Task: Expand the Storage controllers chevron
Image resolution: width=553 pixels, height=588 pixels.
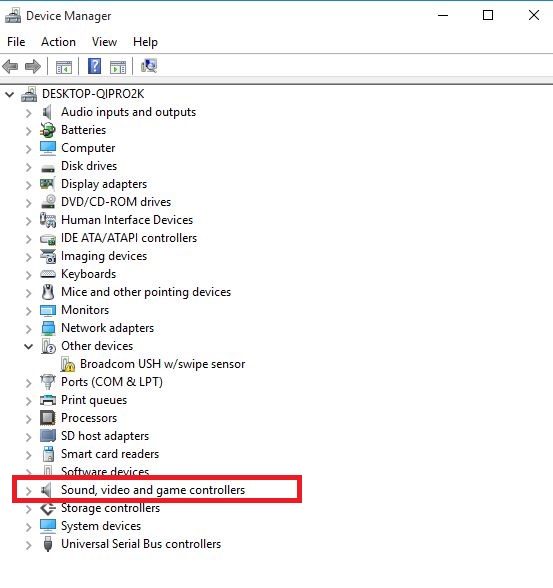Action: pyautogui.click(x=28, y=508)
